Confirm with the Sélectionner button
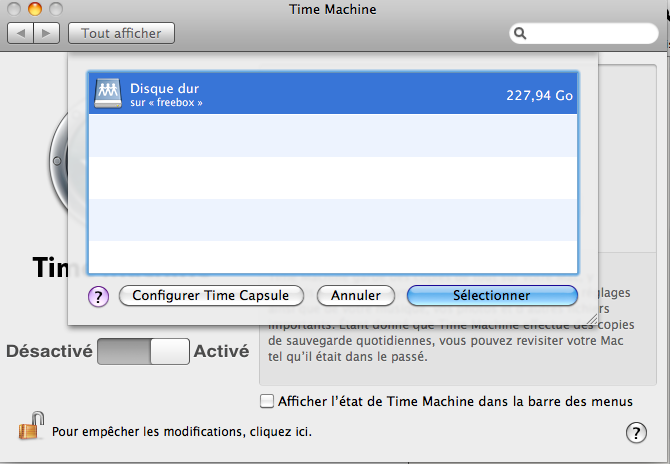 [x=491, y=296]
